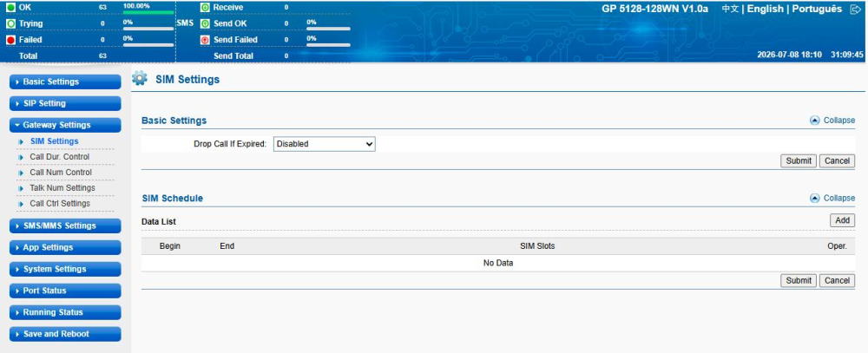Image resolution: width=868 pixels, height=353 pixels.
Task: Click the arrow icon beside Call Ctrl Settings
Action: click(x=21, y=204)
